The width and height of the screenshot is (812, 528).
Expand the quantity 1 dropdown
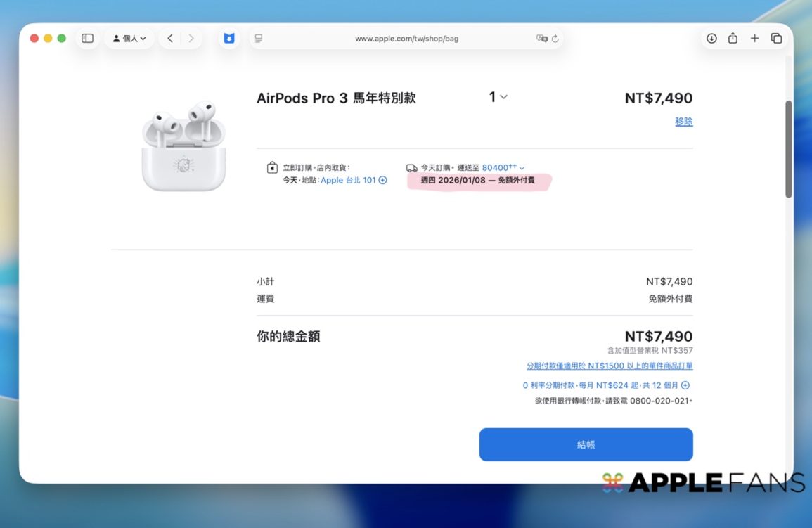498,97
